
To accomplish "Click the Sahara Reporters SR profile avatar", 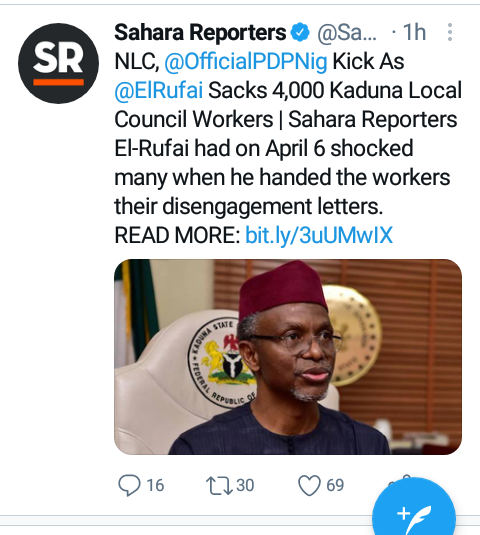I will coord(58,63).
